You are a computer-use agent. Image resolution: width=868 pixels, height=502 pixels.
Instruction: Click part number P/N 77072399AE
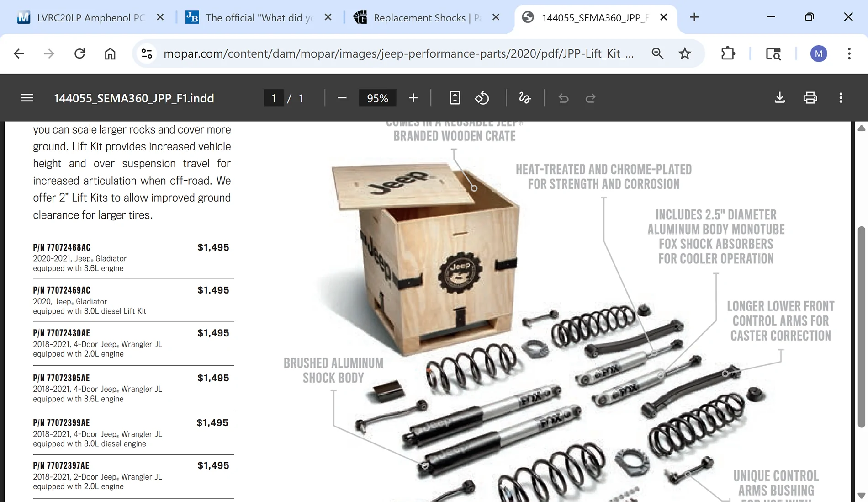point(61,423)
